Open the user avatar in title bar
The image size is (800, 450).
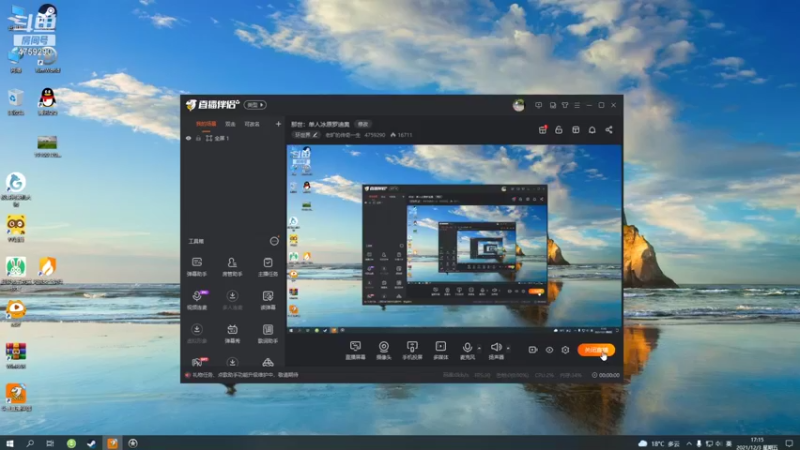(x=518, y=105)
